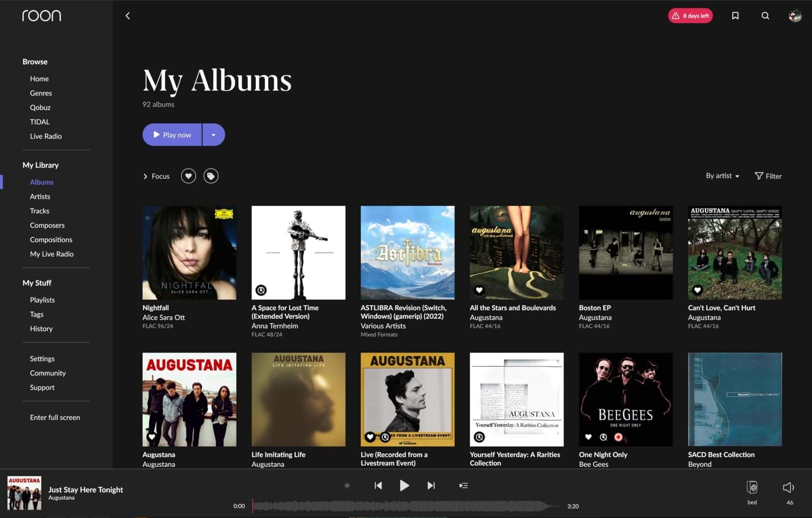Click heart icon on All the Stars and Boulevards

pyautogui.click(x=479, y=290)
